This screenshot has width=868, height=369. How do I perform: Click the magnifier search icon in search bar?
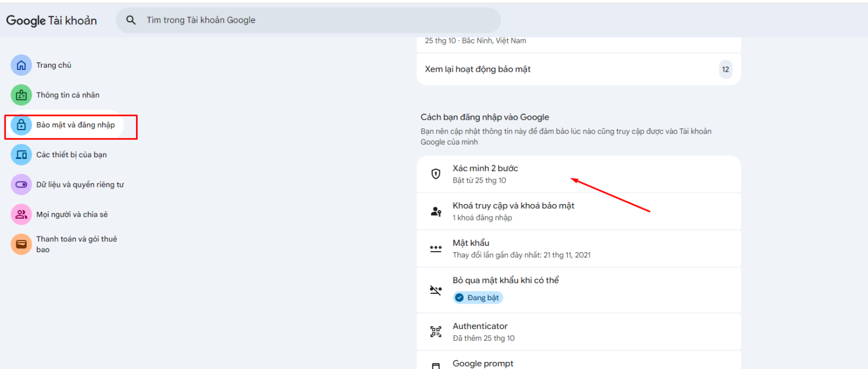pos(131,20)
